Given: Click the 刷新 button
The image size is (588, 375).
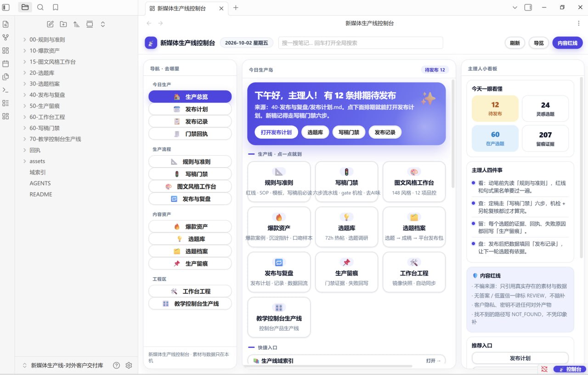Looking at the screenshot, I should [x=515, y=43].
